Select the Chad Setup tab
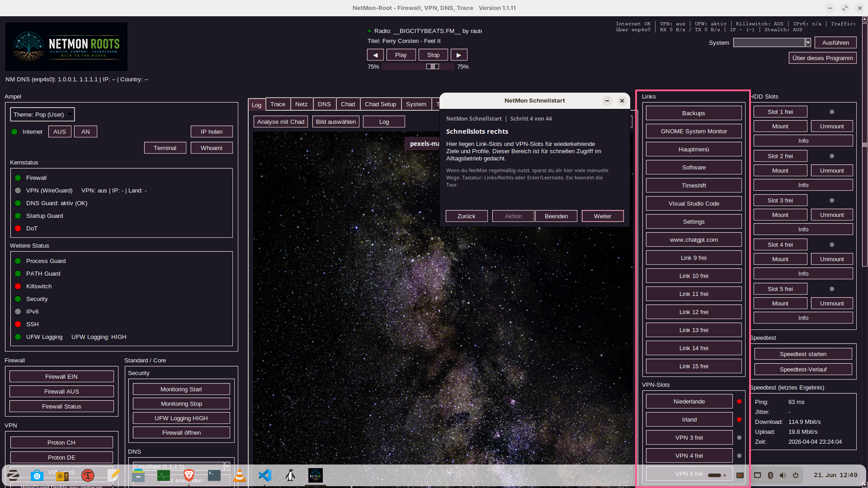The image size is (868, 488). (381, 104)
